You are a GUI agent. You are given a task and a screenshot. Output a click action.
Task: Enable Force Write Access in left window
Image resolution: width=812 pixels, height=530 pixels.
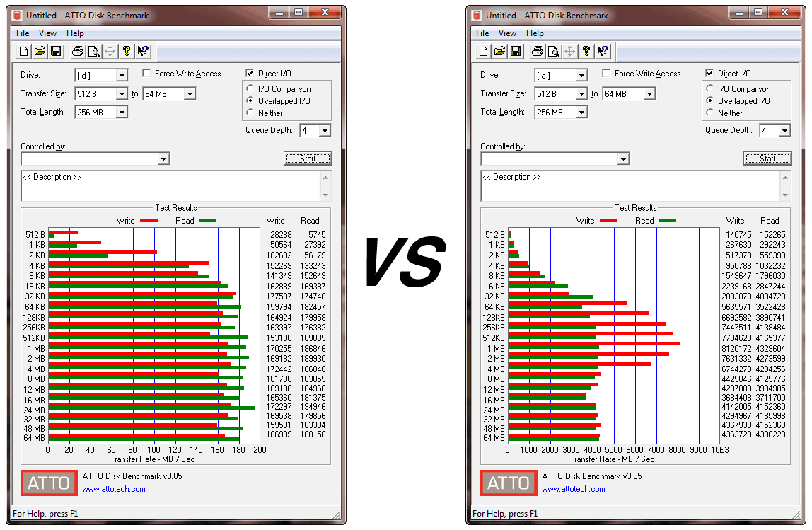146,73
